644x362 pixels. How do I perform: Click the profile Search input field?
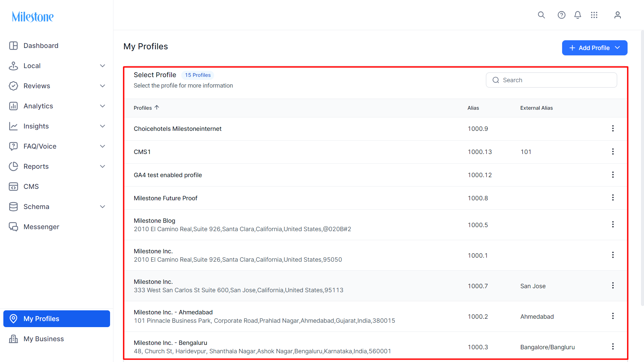tap(551, 80)
